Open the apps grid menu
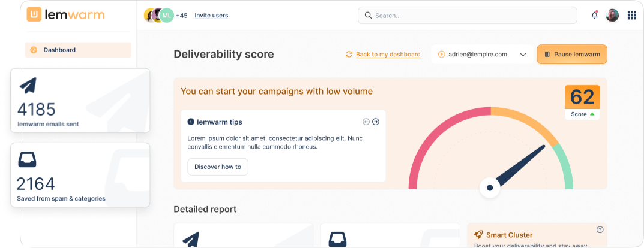 click(x=631, y=16)
